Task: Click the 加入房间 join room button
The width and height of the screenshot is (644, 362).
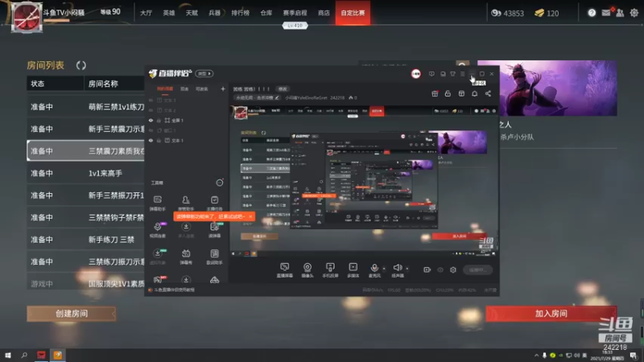Action: coord(551,314)
